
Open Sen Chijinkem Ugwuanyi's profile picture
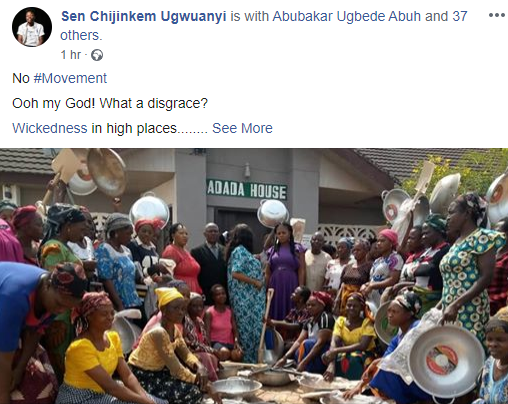pyautogui.click(x=32, y=27)
